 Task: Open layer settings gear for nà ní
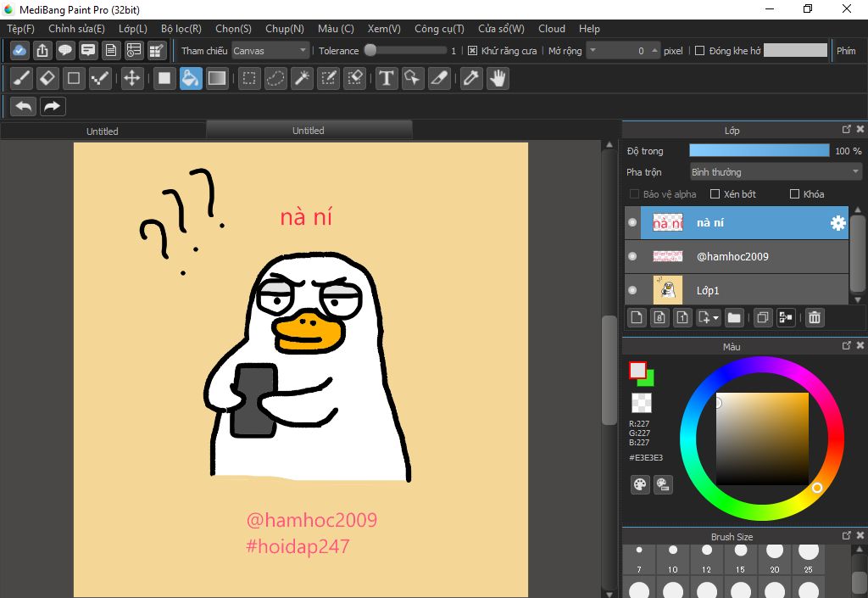tap(838, 223)
